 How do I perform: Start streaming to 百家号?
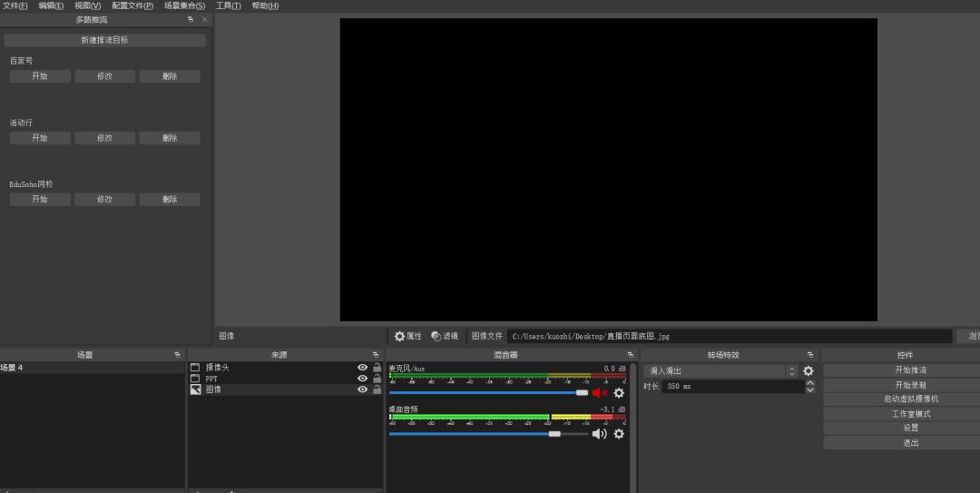coord(40,76)
